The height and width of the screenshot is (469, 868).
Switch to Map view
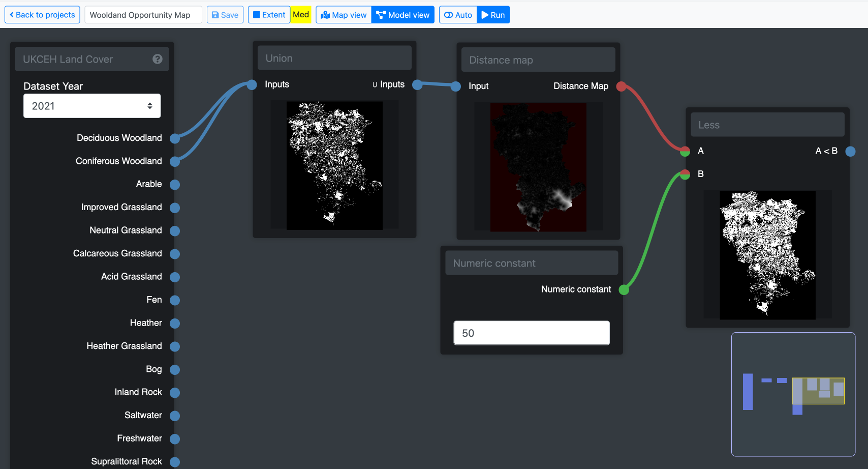(x=344, y=15)
